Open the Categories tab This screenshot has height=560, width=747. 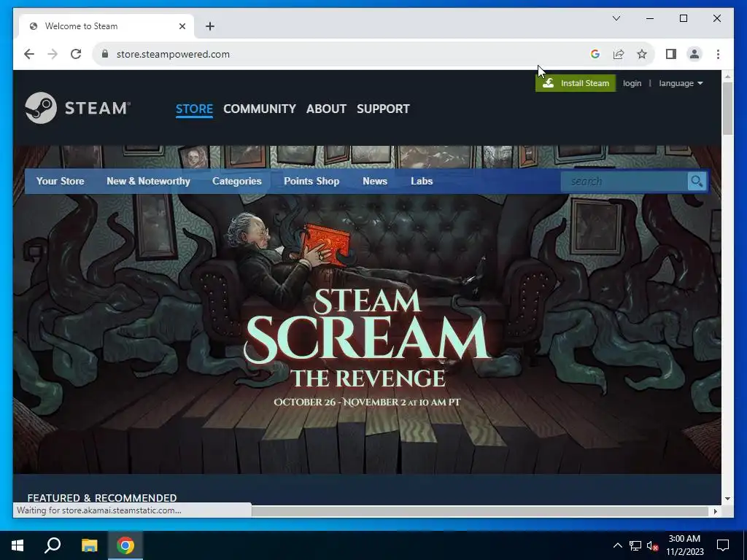tap(237, 182)
